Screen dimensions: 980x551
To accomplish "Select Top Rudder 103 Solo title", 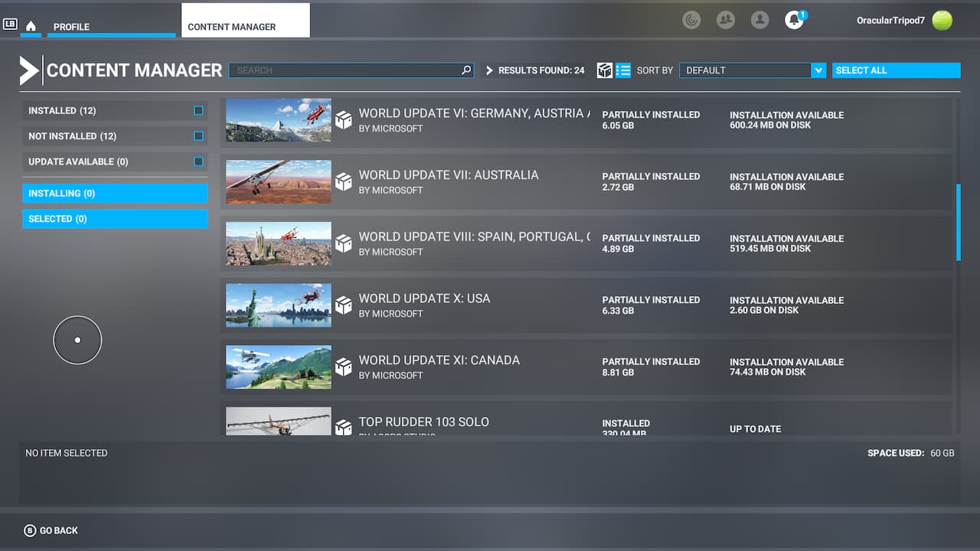I will pos(424,422).
